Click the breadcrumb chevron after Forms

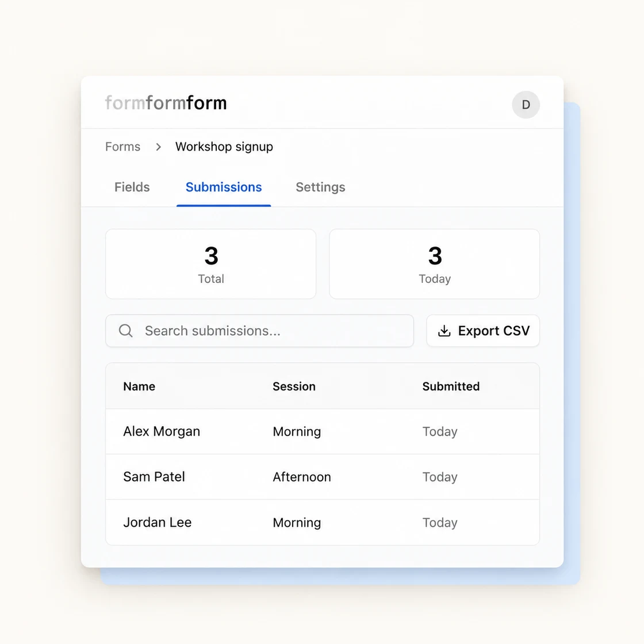[159, 147]
